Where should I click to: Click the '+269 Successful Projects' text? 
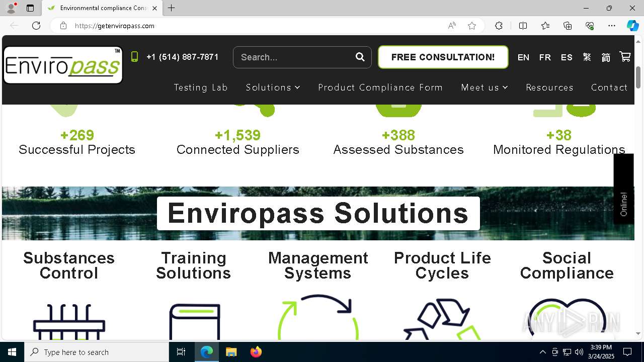pos(77,142)
